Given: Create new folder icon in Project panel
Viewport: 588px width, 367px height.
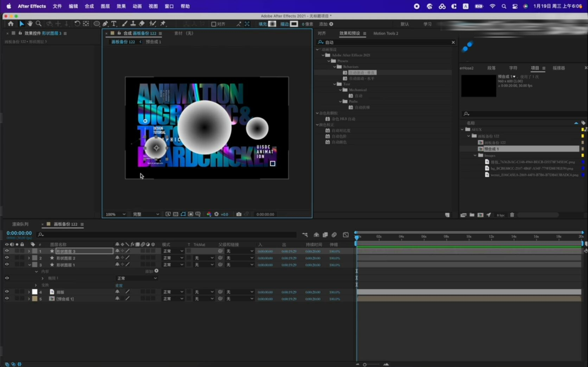Looking at the screenshot, I should pos(472,215).
